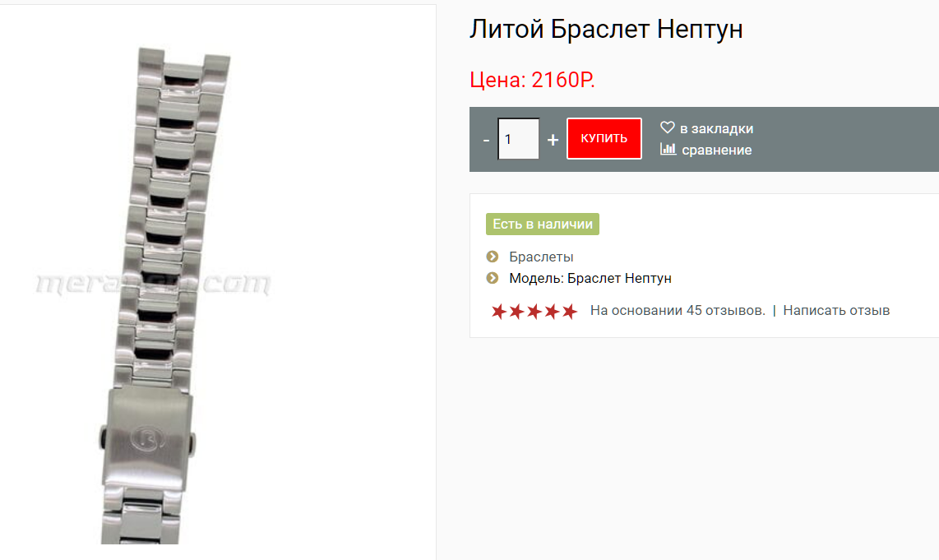Viewport: 939px width, 560px height.
Task: Click Написать отзыв link
Action: [836, 310]
